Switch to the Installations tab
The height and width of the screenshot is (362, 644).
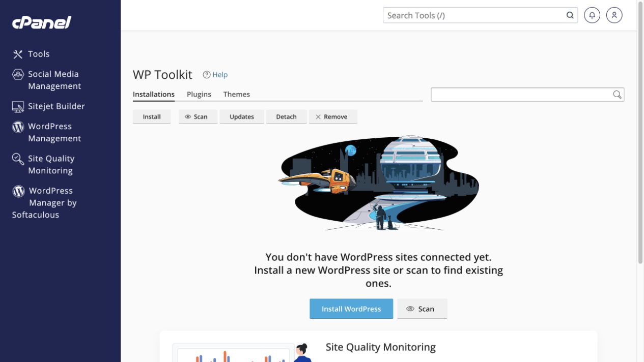pos(154,94)
